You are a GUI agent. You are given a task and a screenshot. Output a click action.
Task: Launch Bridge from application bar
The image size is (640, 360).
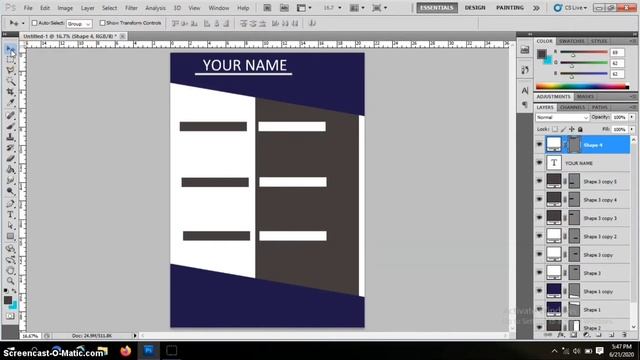coord(267,8)
